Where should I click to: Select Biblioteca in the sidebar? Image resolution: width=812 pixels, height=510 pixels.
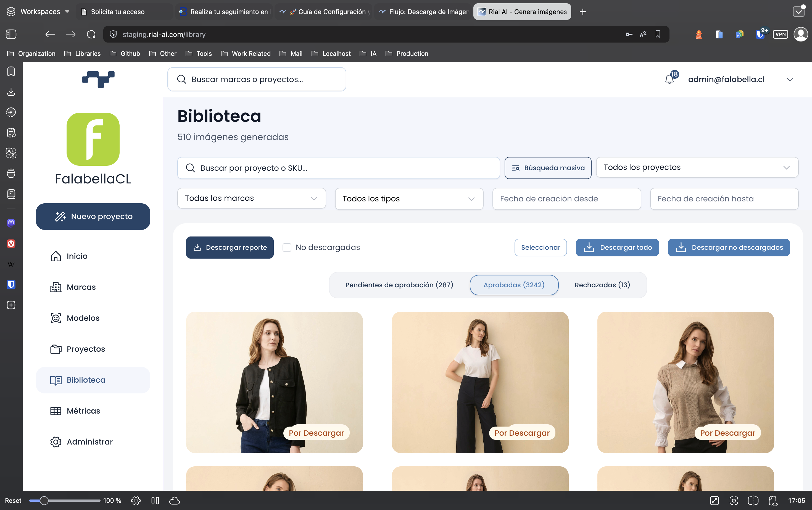tap(93, 380)
